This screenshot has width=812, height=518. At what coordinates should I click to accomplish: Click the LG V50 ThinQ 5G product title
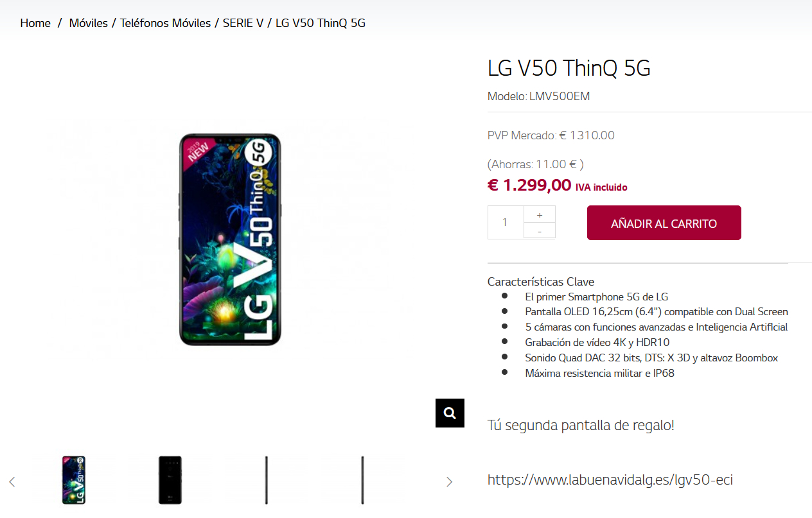pos(569,68)
